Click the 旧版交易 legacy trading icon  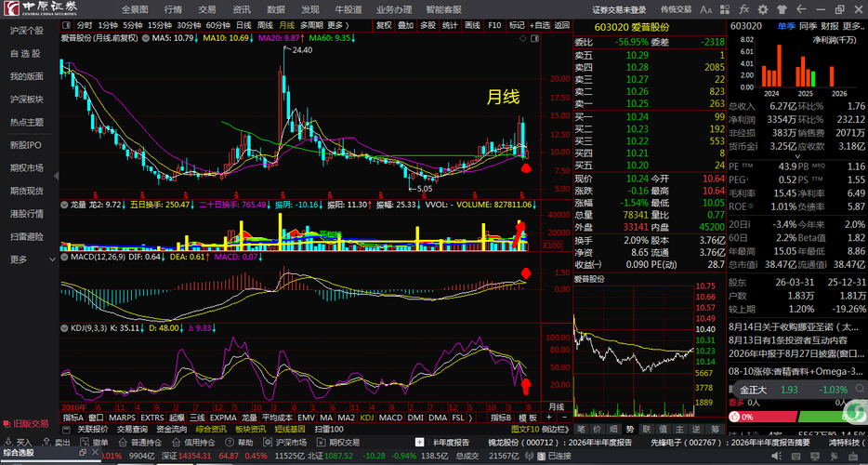(7, 424)
